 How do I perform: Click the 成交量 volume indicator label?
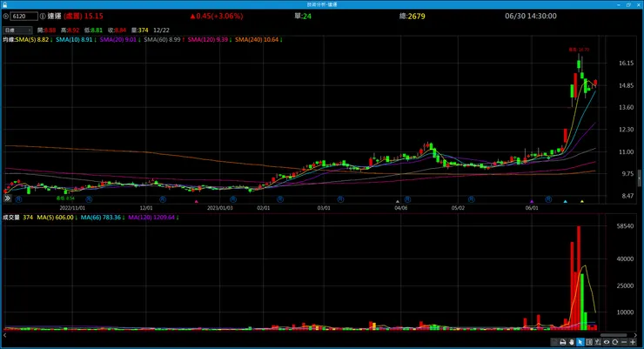tap(11, 218)
